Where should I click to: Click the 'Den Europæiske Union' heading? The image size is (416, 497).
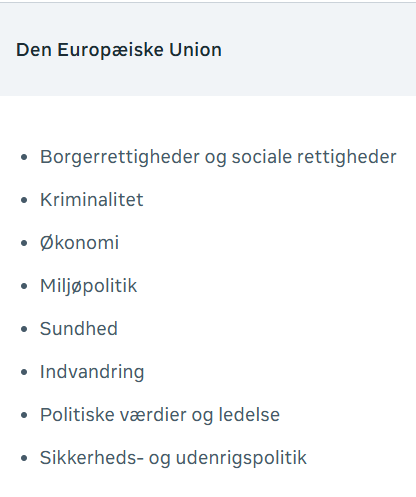[x=119, y=50]
